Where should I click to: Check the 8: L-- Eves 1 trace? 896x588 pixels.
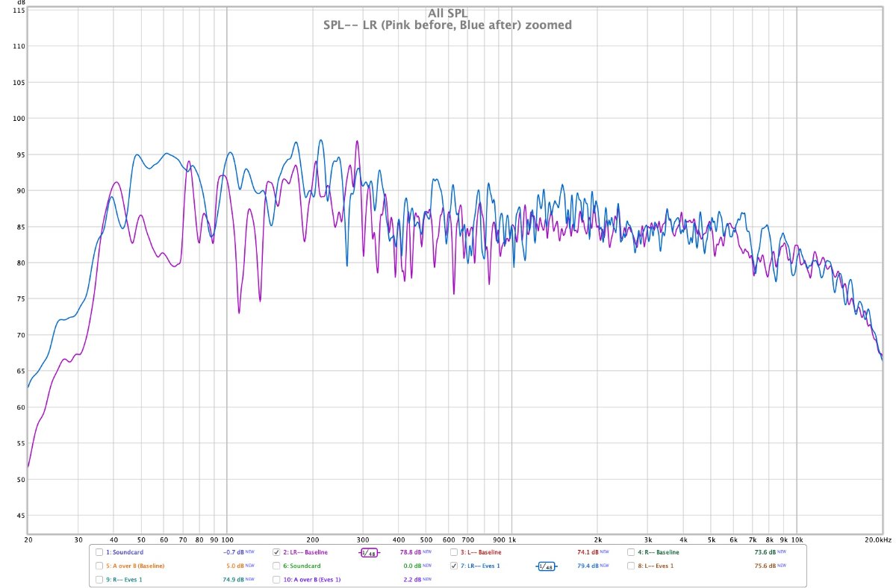631,566
